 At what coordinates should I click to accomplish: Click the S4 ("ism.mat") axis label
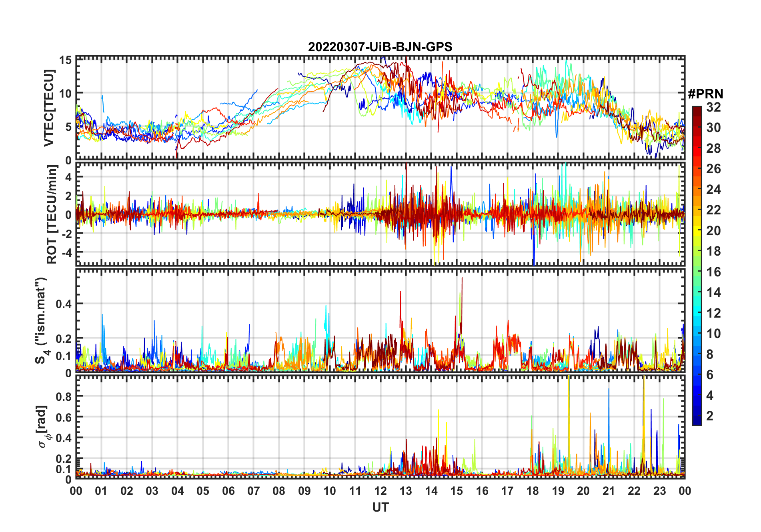(x=42, y=321)
